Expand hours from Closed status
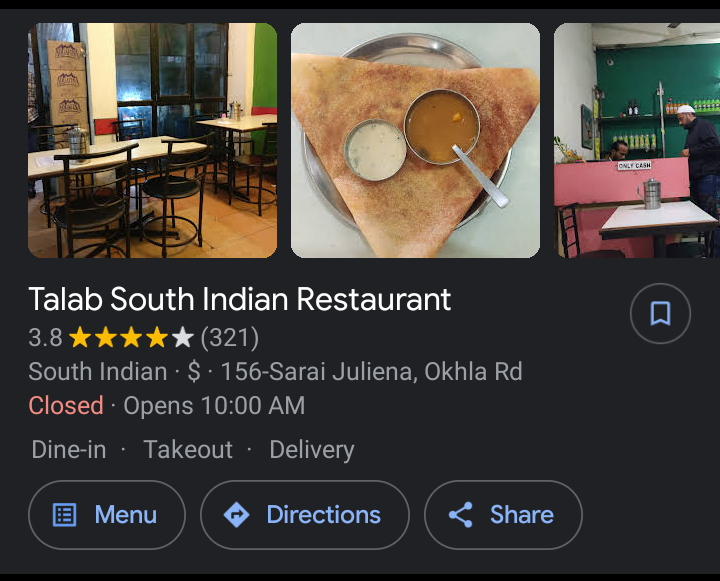The height and width of the screenshot is (581, 720). click(x=66, y=406)
